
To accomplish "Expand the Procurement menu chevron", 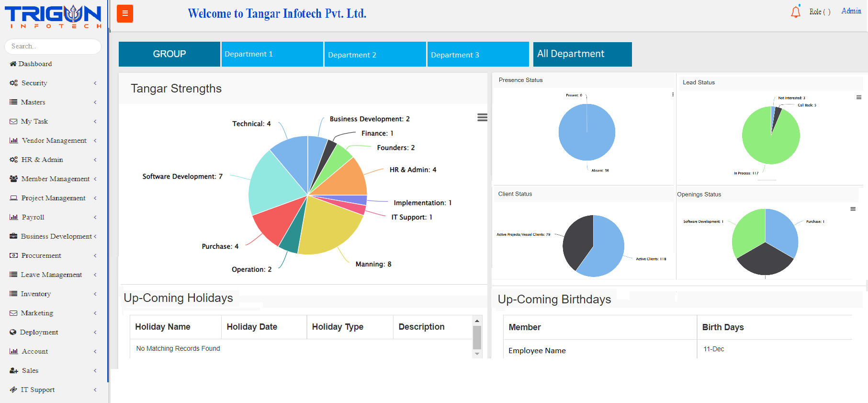I will [x=95, y=255].
